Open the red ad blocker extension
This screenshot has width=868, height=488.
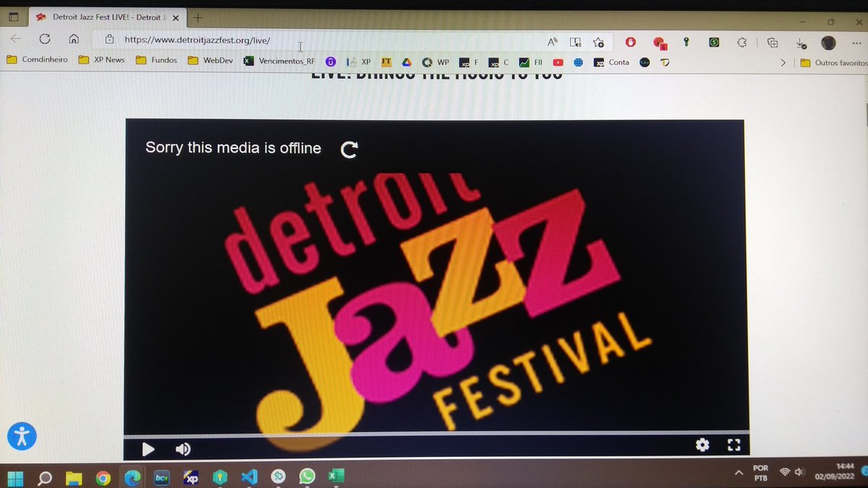630,42
